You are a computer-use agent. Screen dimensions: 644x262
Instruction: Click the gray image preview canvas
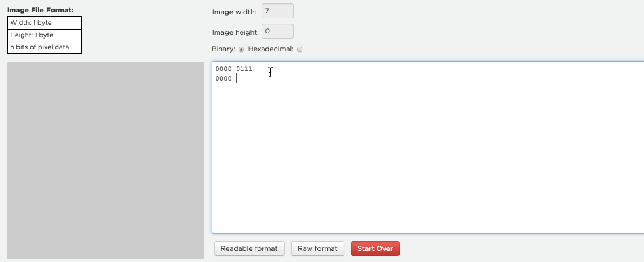tap(106, 160)
